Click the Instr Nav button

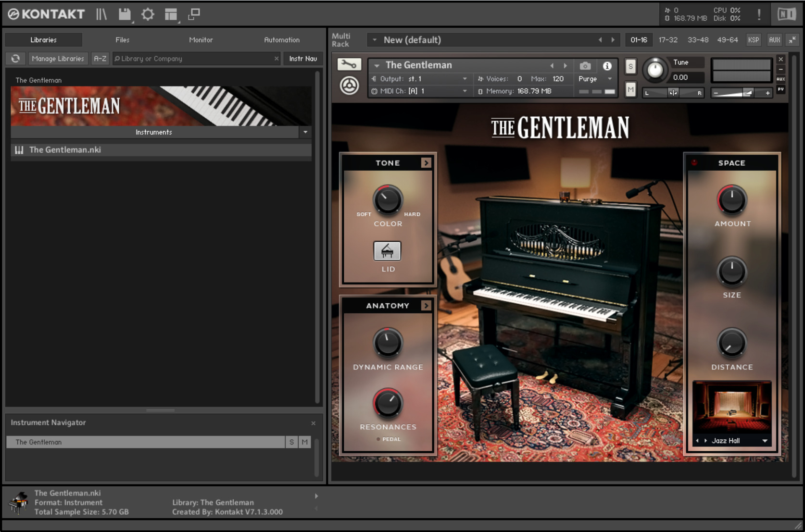303,59
